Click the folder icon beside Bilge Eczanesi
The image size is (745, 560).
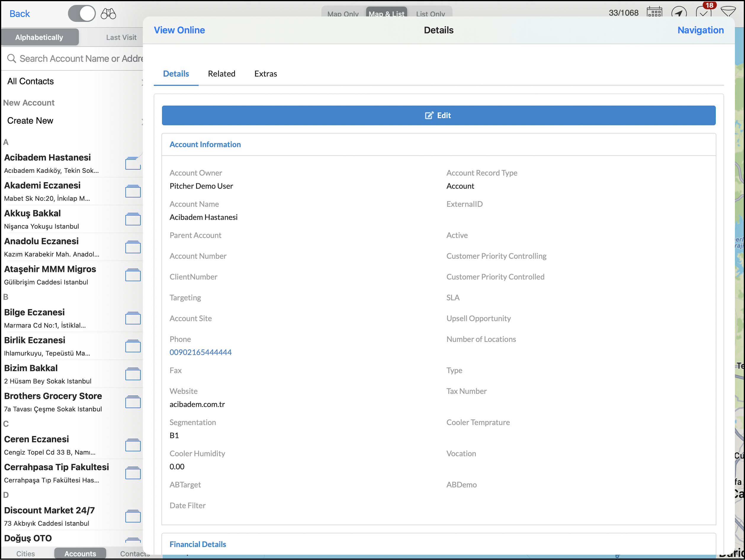133,318
